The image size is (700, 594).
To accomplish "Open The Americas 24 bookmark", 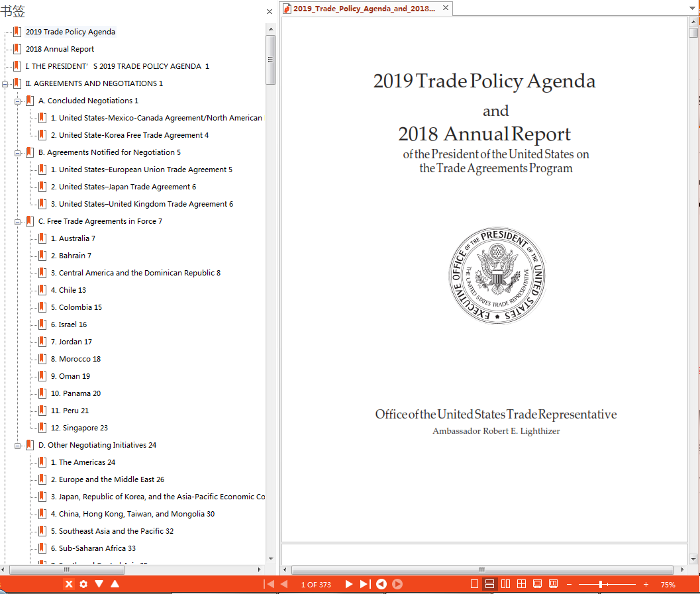I will [x=83, y=462].
